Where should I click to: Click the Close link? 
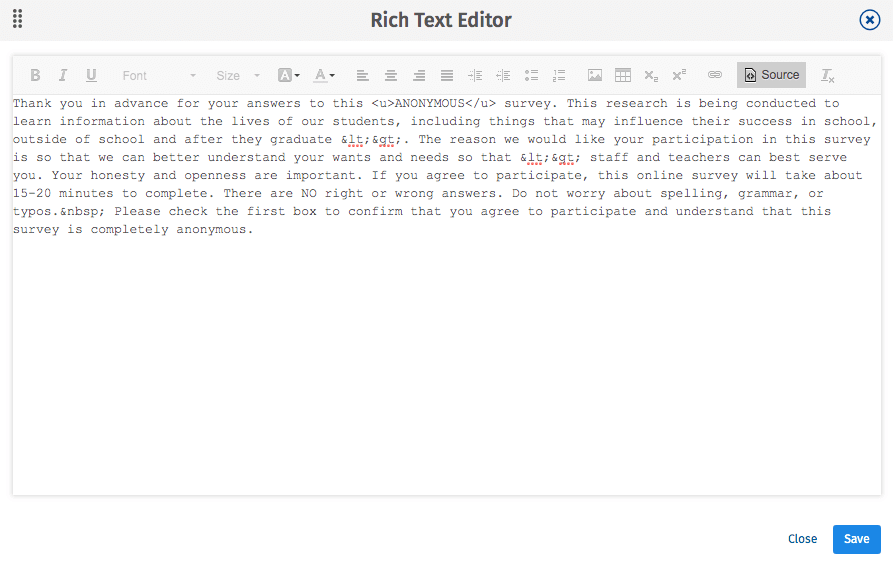(x=802, y=539)
